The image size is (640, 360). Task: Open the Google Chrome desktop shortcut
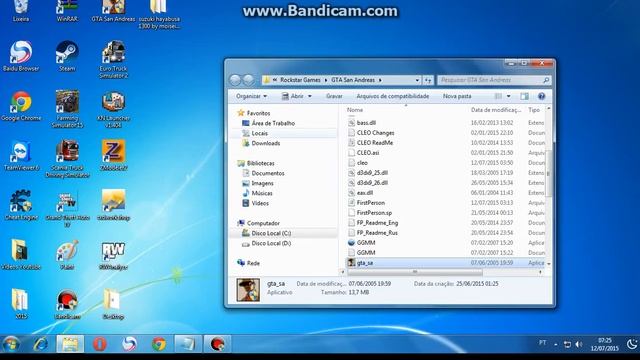21,106
